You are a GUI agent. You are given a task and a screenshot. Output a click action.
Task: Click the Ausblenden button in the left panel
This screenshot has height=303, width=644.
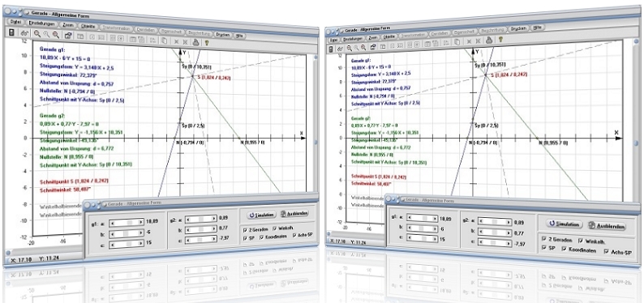294,214
